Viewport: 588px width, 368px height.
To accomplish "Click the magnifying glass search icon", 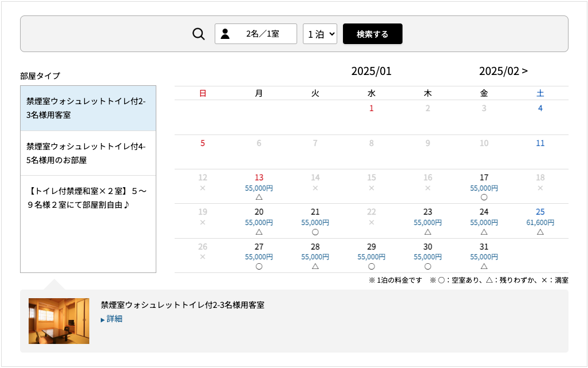I will pyautogui.click(x=199, y=34).
